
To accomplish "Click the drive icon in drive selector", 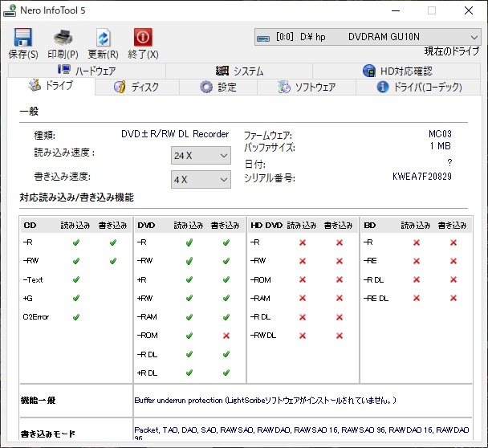I will [x=263, y=38].
